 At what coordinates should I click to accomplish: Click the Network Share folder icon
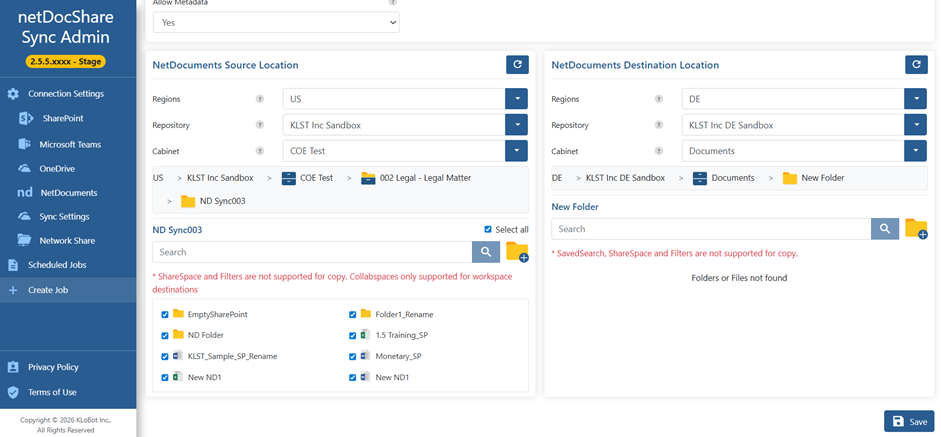25,240
